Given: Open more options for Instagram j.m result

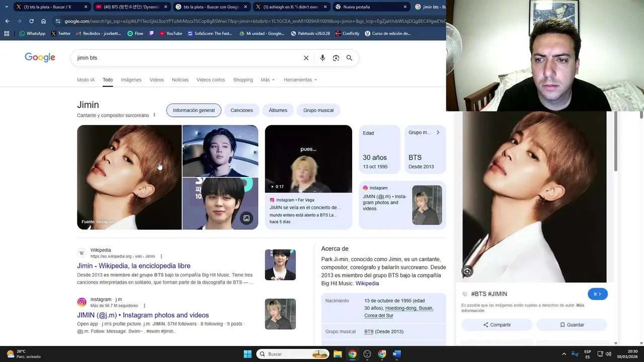Looking at the screenshot, I should [144, 306].
